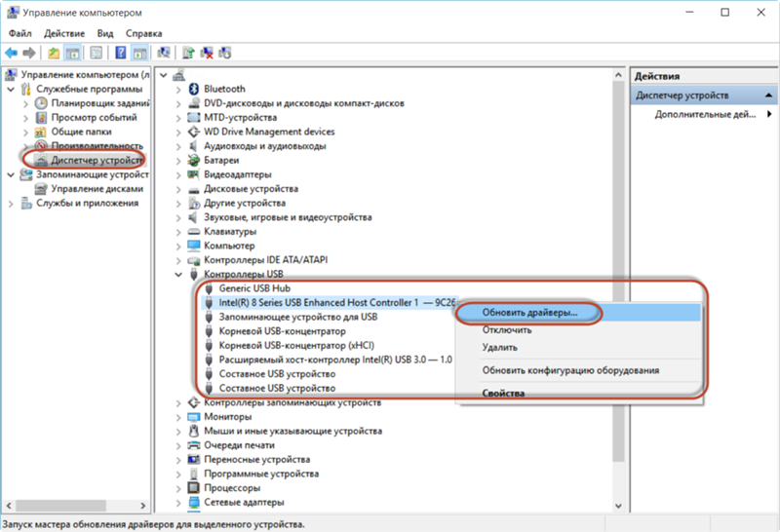Click the device list scroll up arrow
Viewport: 780px width, 532px height.
tap(618, 75)
